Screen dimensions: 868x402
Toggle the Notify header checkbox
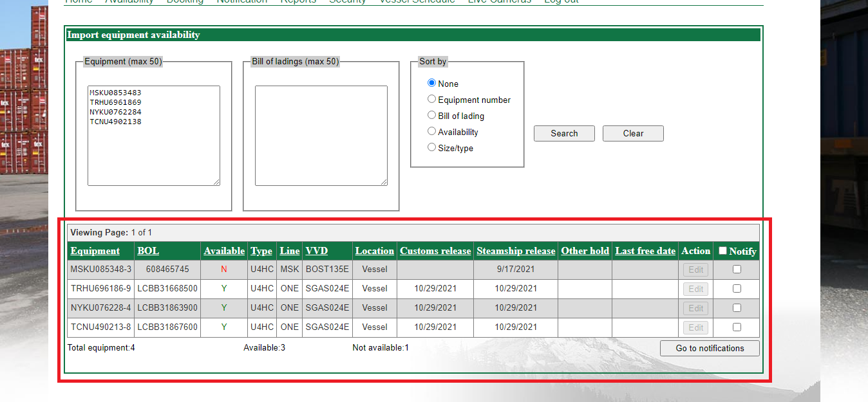point(722,251)
